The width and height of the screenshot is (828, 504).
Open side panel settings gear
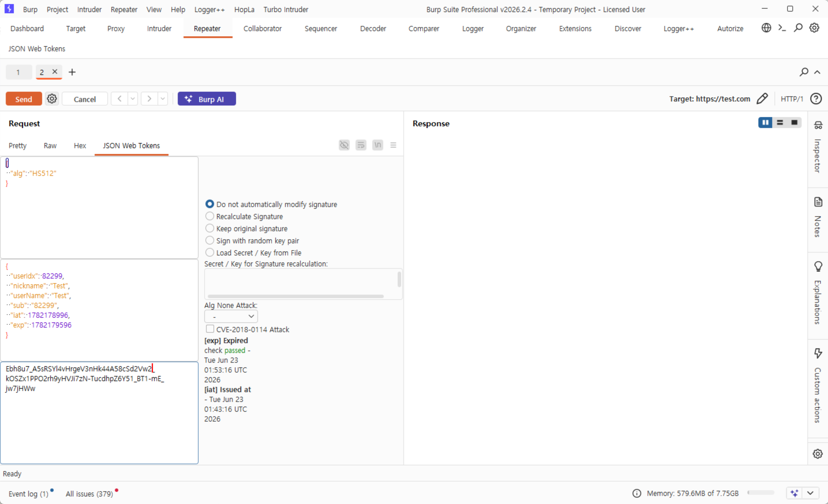818,454
